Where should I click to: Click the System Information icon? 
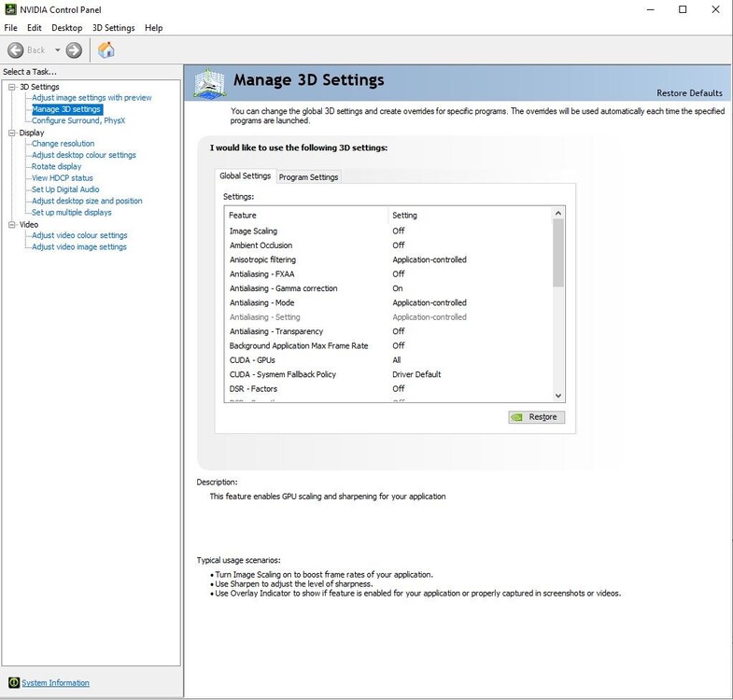click(14, 682)
